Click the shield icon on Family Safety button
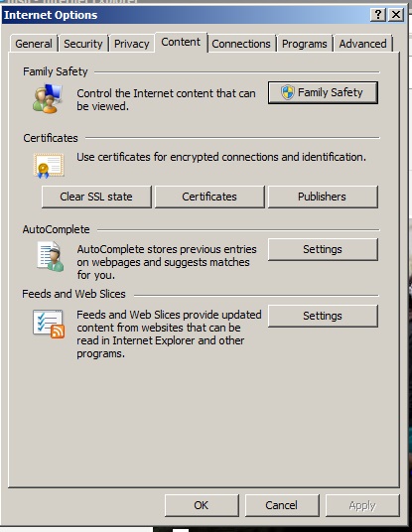The width and height of the screenshot is (412, 532). pyautogui.click(x=288, y=92)
